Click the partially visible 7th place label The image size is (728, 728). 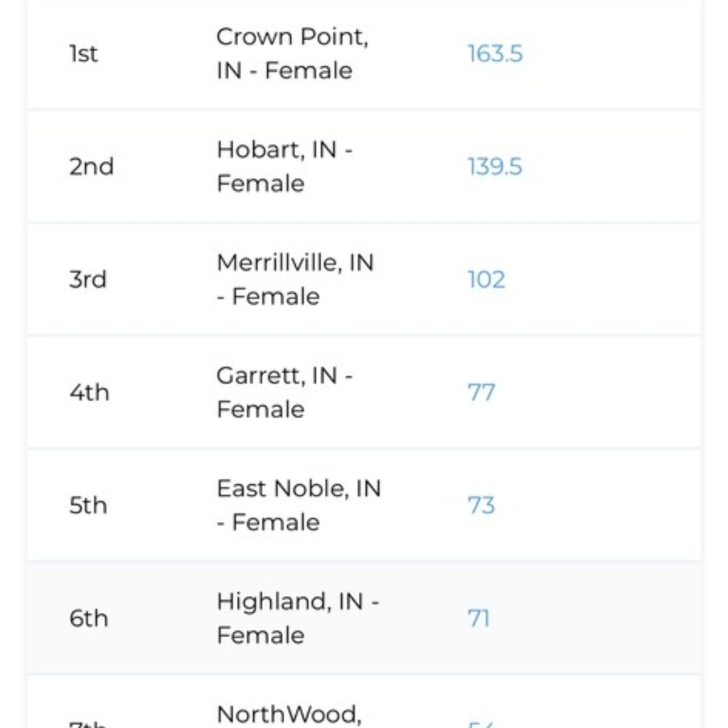tap(88, 724)
